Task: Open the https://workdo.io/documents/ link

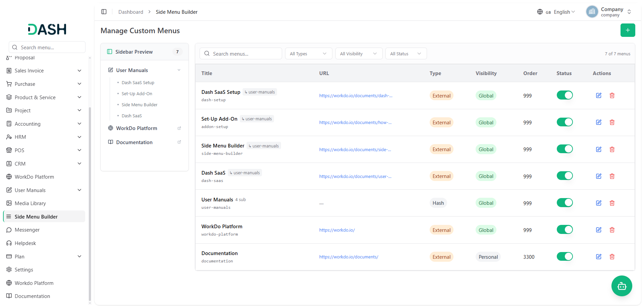Action: [x=348, y=257]
